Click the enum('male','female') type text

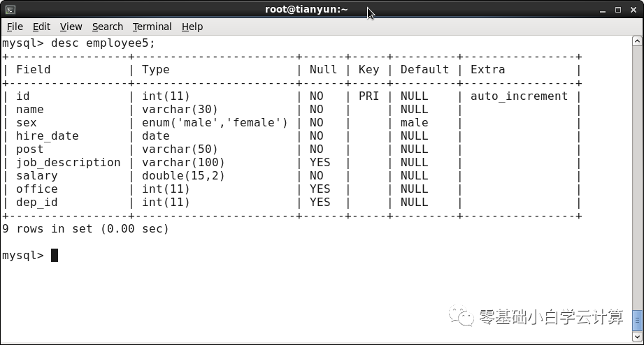[x=215, y=123]
